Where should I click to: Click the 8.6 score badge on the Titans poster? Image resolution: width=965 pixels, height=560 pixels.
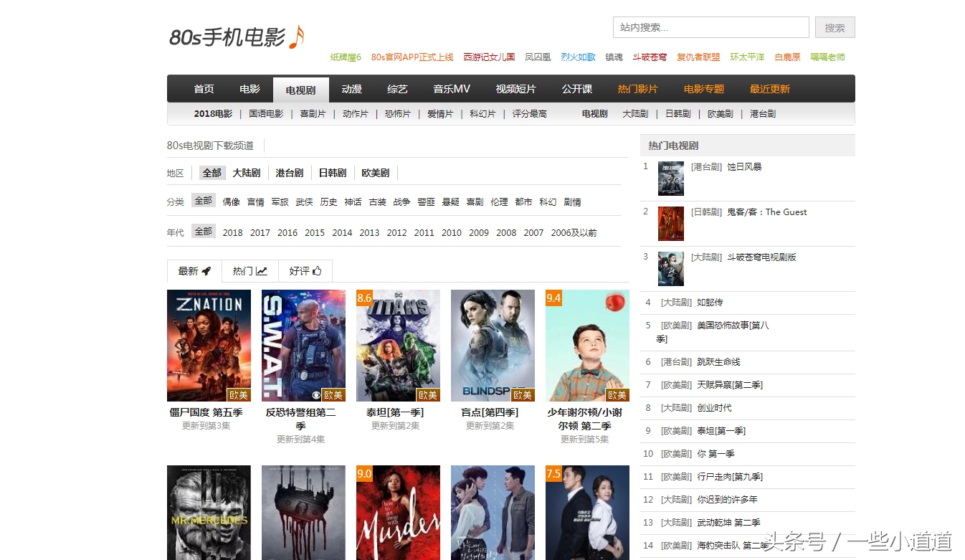tap(363, 297)
